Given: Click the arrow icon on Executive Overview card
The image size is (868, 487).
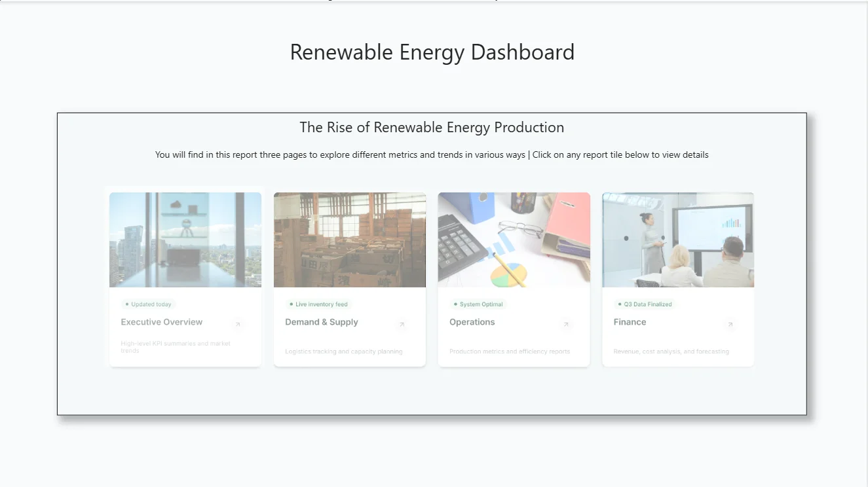Looking at the screenshot, I should (238, 325).
